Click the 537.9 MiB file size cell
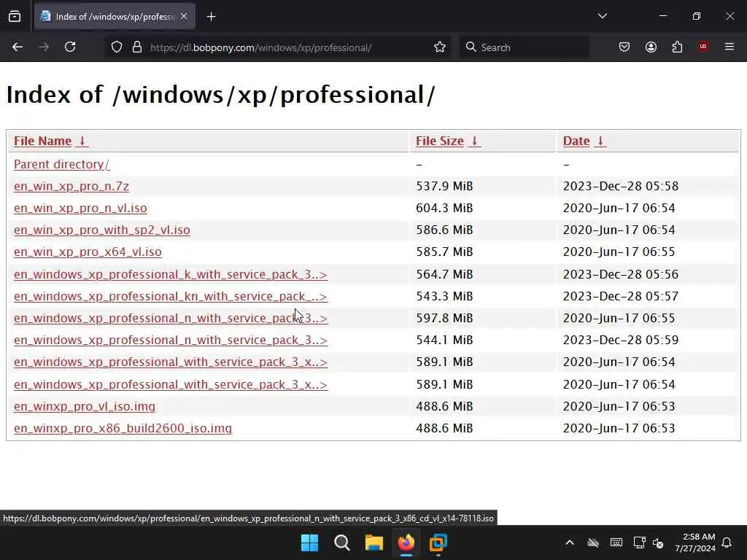747x560 pixels. pos(444,186)
